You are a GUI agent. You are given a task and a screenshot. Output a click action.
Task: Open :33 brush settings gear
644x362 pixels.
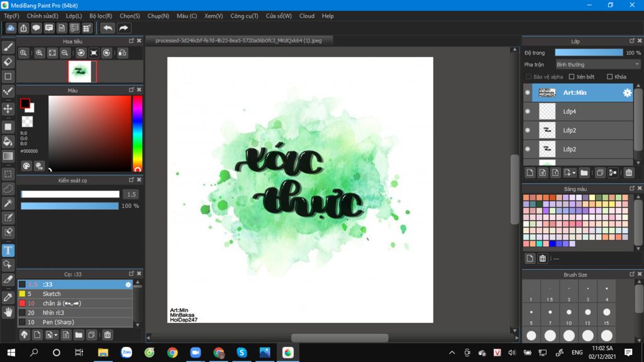tap(128, 285)
